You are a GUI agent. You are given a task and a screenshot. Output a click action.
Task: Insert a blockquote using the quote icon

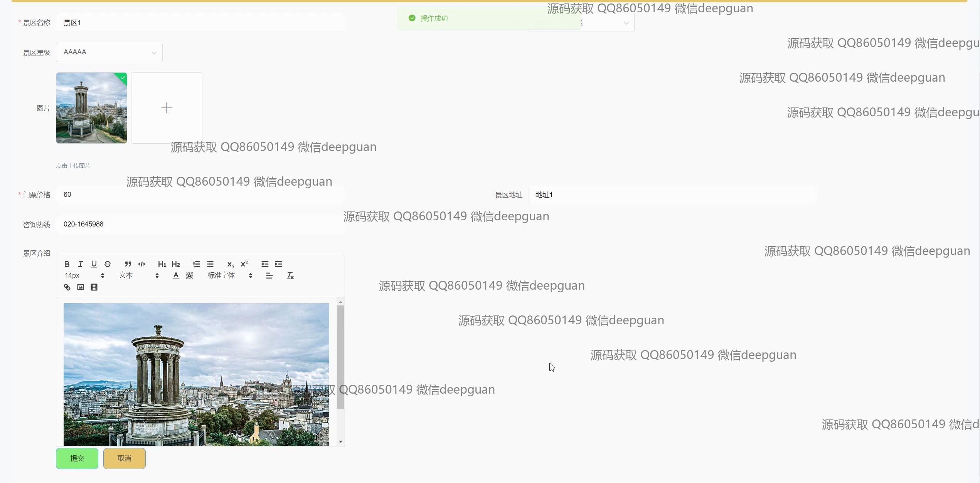(x=128, y=264)
